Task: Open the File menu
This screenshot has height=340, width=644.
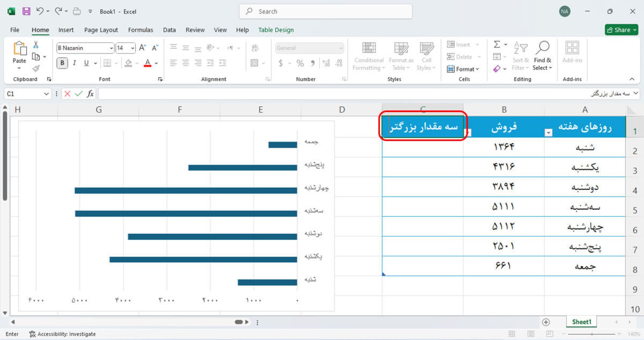Action: pos(15,30)
